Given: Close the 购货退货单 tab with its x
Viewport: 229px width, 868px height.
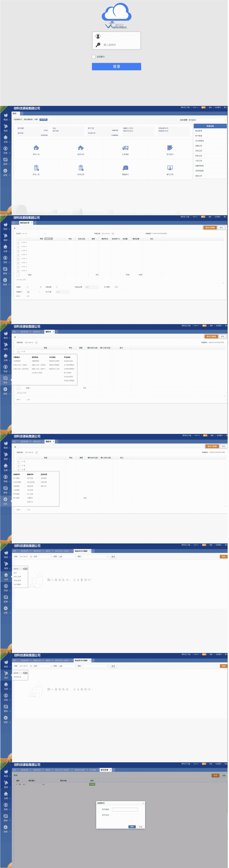Looking at the screenshot, I should (32, 223).
